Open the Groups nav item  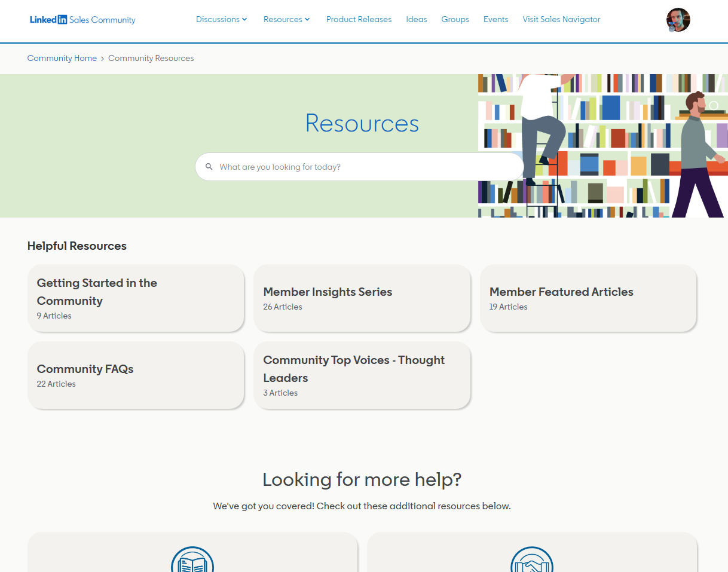click(x=455, y=19)
